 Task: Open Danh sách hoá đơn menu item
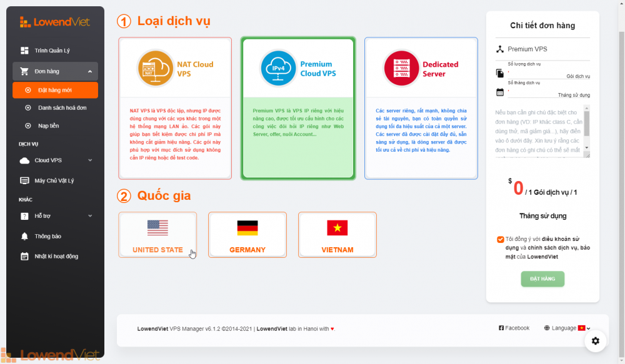coord(55,108)
